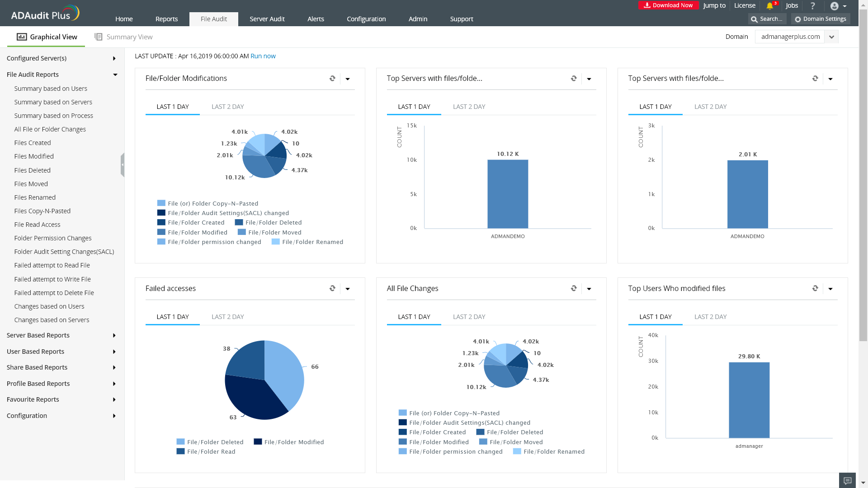The image size is (868, 488).
Task: View notifications using the bell icon
Action: [770, 5]
